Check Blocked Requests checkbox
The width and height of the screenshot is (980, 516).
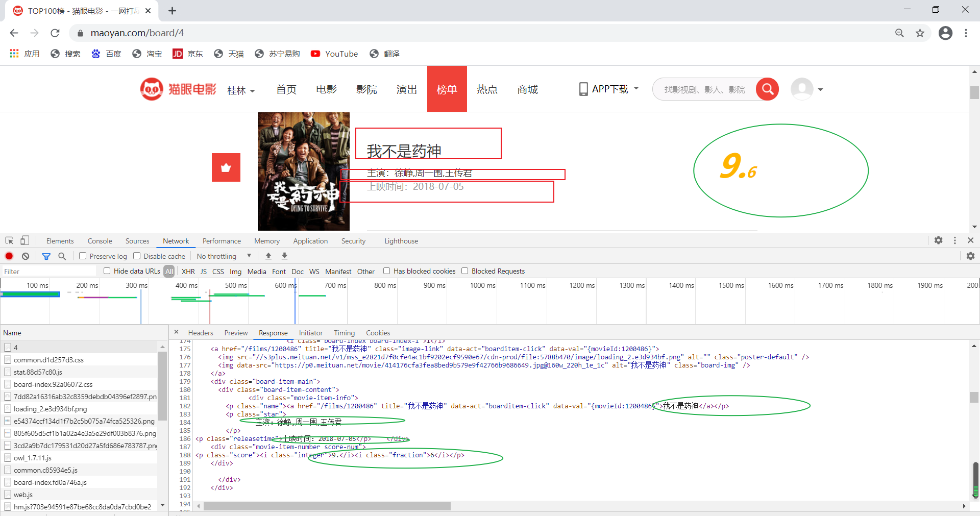(x=465, y=271)
